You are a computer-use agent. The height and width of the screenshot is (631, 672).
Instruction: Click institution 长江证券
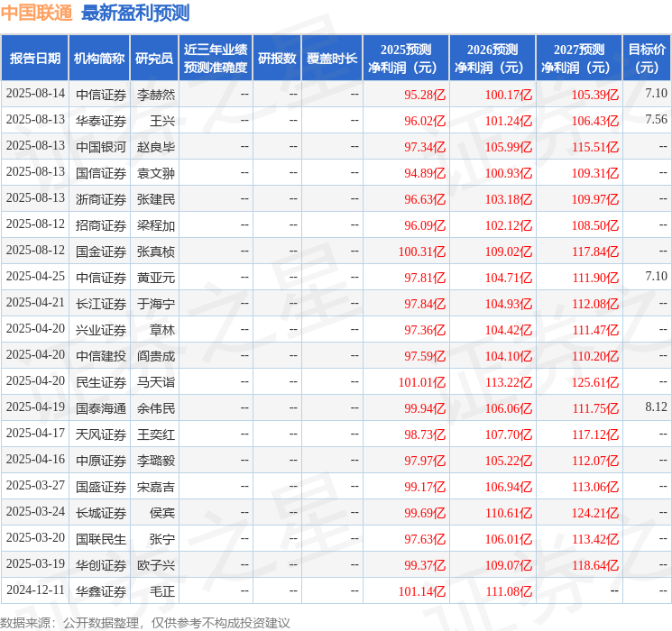(x=101, y=304)
